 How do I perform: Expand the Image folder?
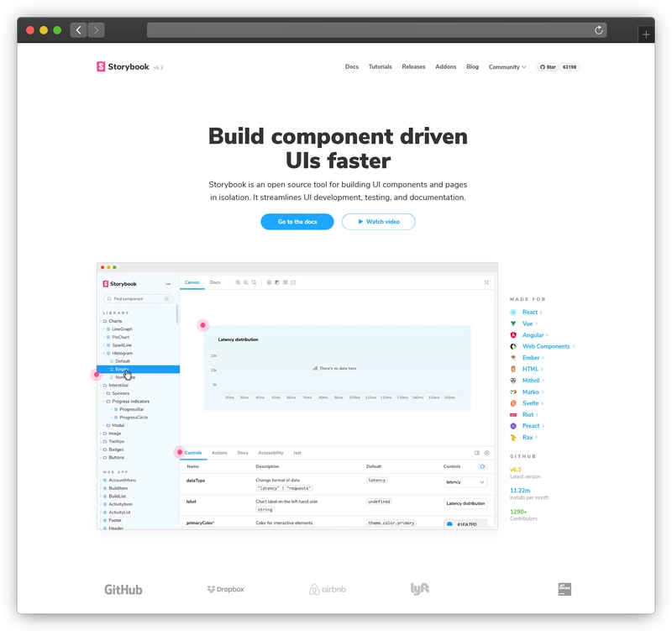(112, 434)
